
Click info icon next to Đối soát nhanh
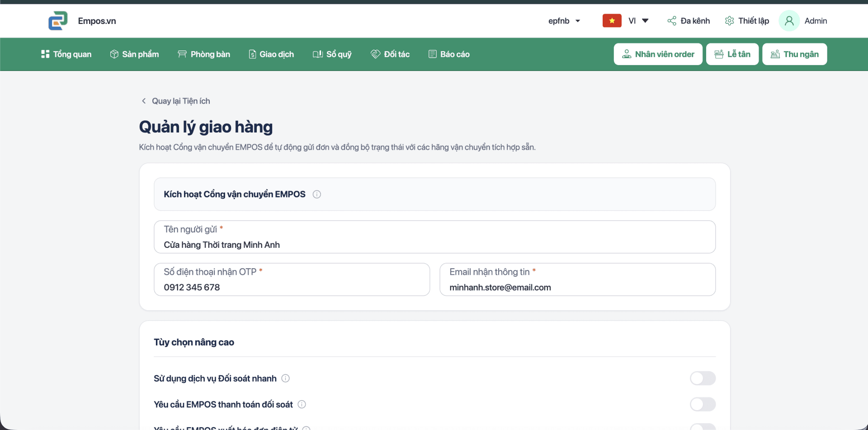(x=286, y=378)
